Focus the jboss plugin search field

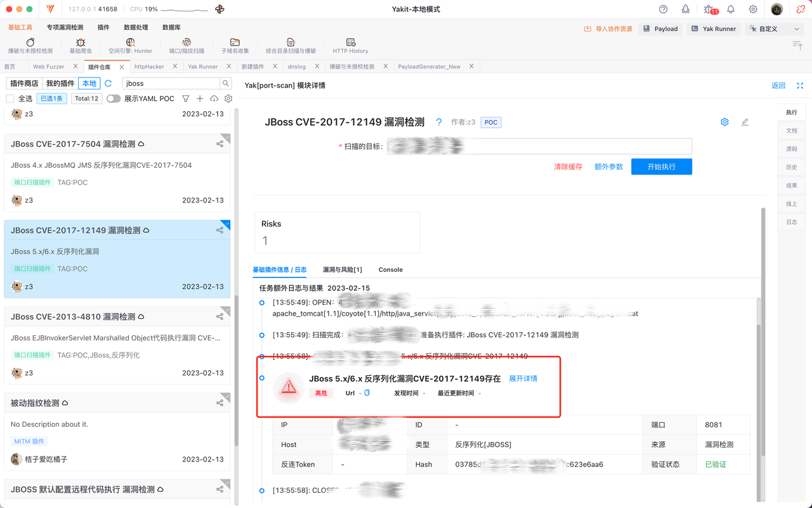pos(171,83)
